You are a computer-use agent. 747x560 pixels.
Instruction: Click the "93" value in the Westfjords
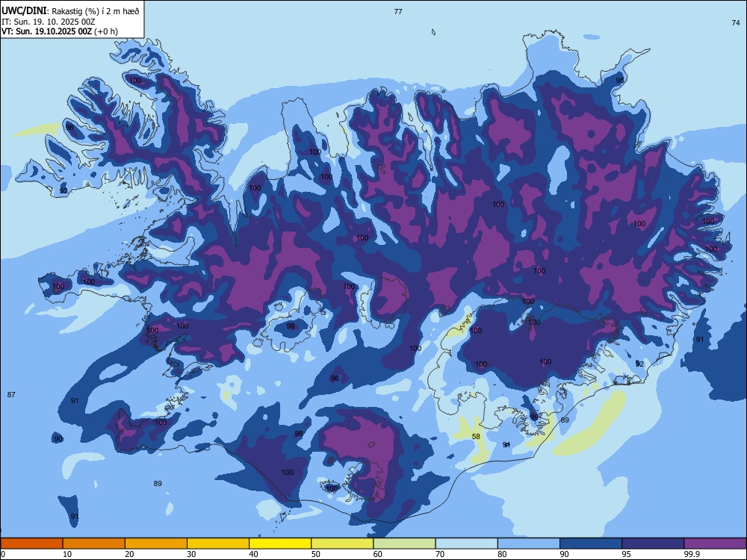click(63, 190)
